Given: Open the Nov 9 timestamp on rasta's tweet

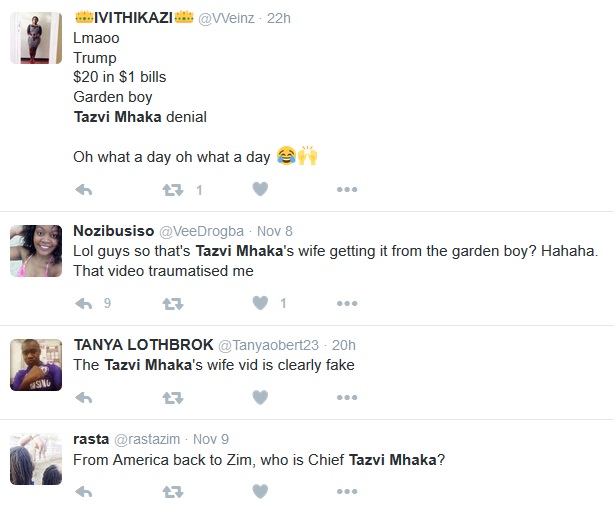Looking at the screenshot, I should tap(210, 439).
